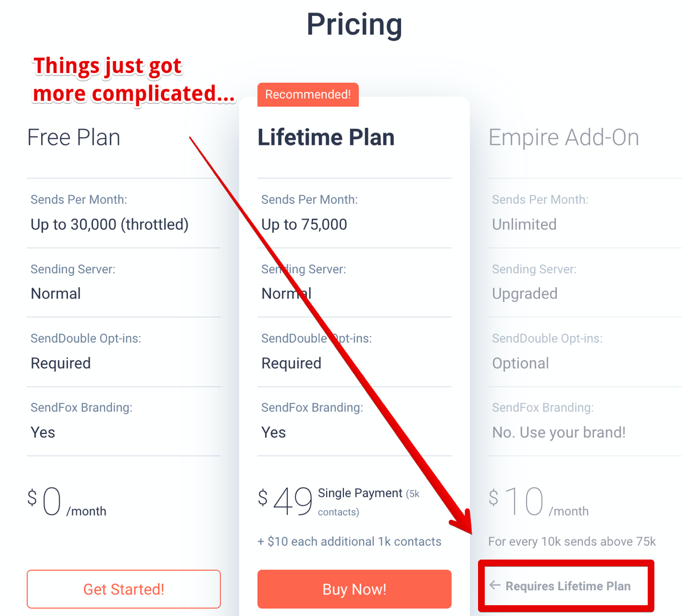Click the Buy Now! button
Viewport: 682px width, 616px height.
point(354,589)
